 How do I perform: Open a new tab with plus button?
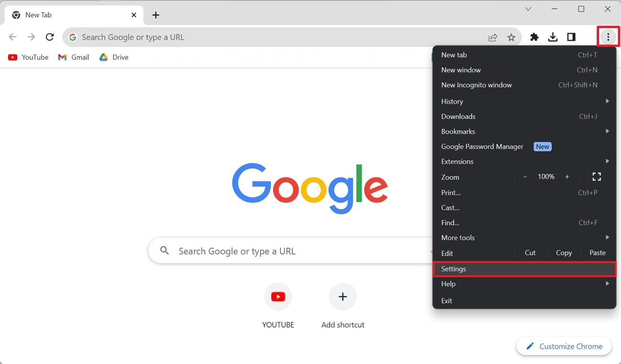[x=156, y=15]
